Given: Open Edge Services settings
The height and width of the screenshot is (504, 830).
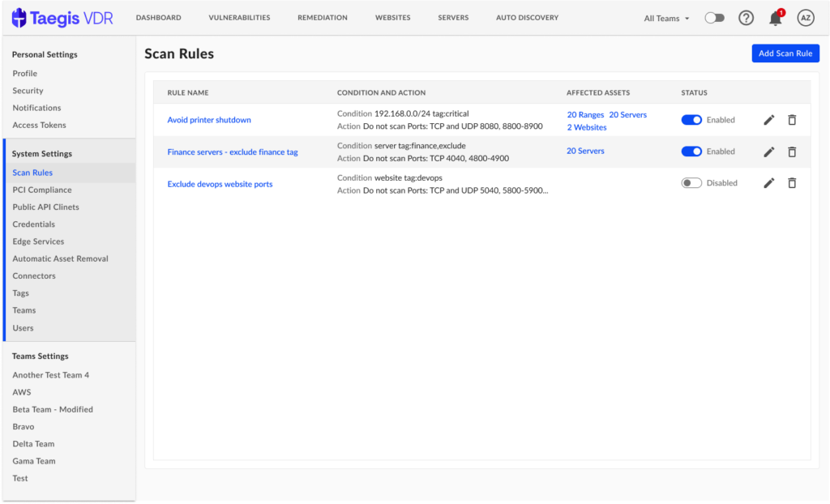Looking at the screenshot, I should pyautogui.click(x=38, y=241).
